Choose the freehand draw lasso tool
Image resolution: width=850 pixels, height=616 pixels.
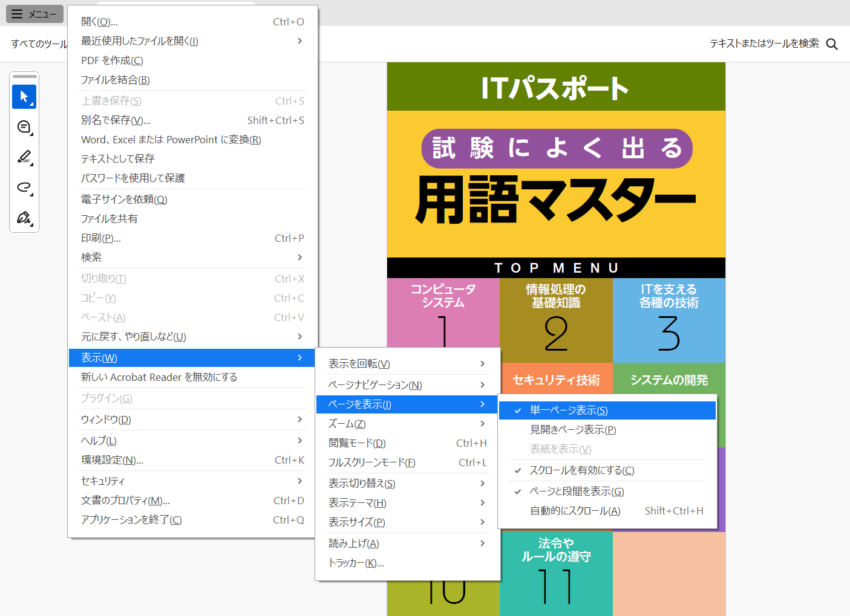[24, 187]
